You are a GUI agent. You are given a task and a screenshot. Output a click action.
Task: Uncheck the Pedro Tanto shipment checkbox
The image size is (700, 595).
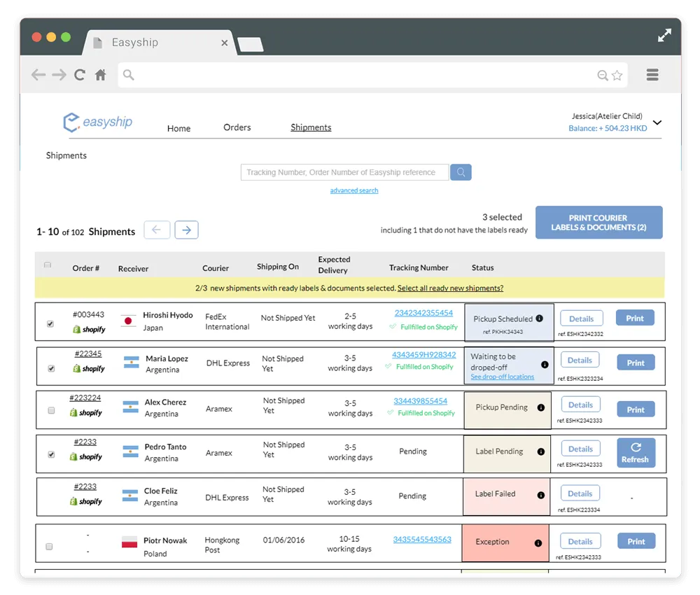tap(51, 454)
